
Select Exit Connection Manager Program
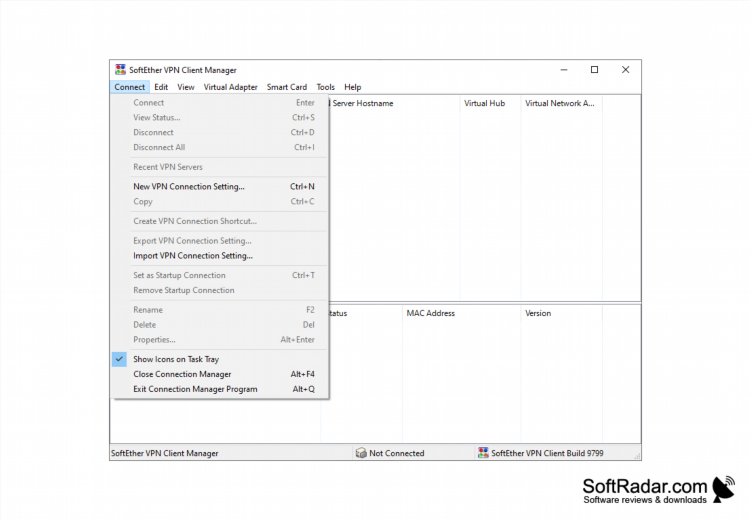tap(220, 389)
